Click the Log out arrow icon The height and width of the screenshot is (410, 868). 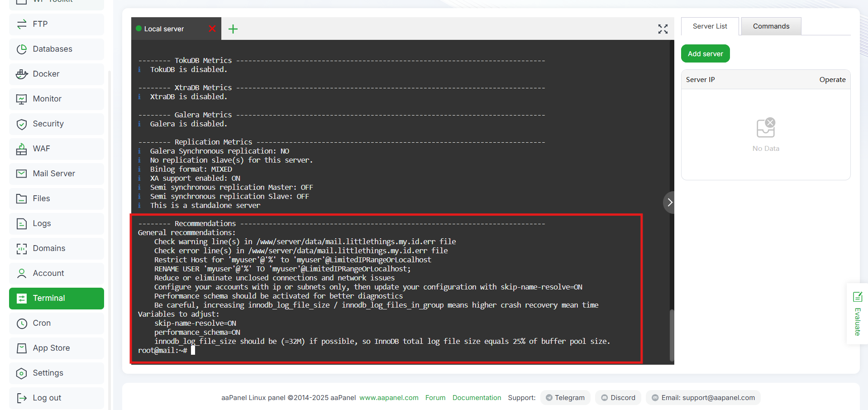[22, 398]
